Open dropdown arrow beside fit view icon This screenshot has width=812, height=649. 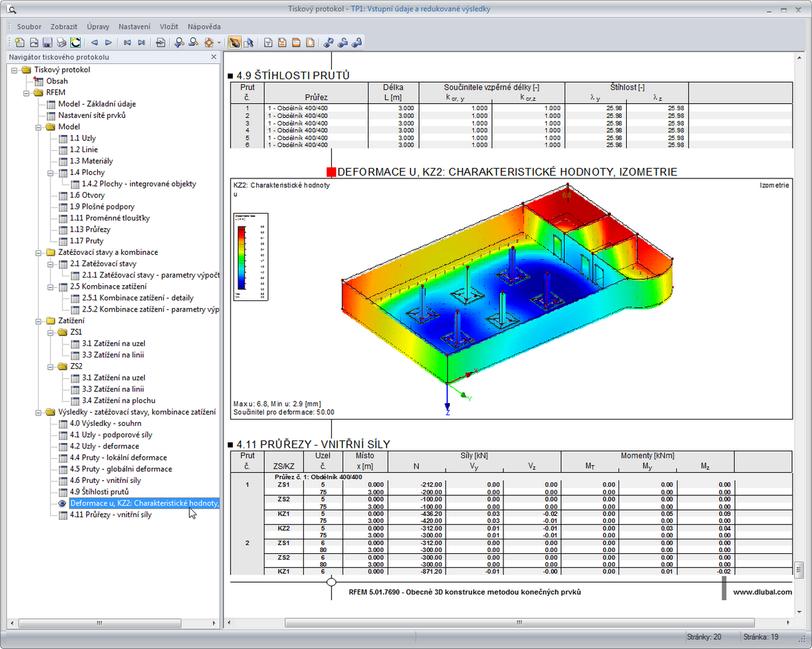point(219,43)
